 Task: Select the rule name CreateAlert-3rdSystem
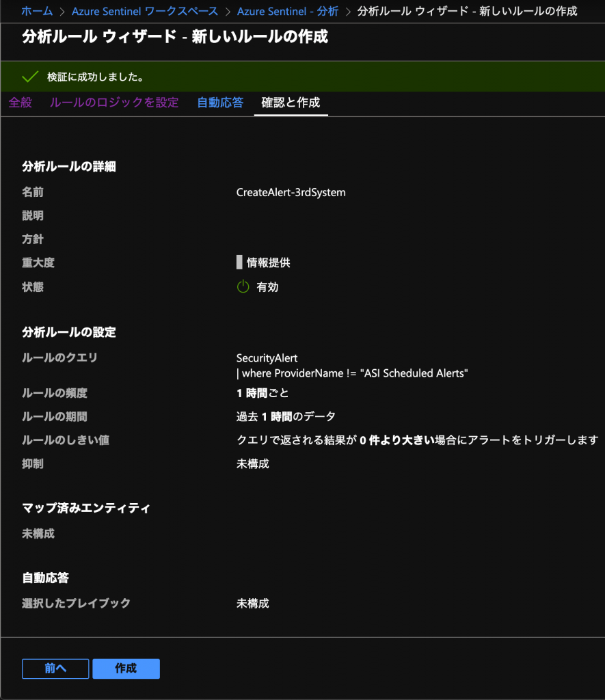[291, 192]
